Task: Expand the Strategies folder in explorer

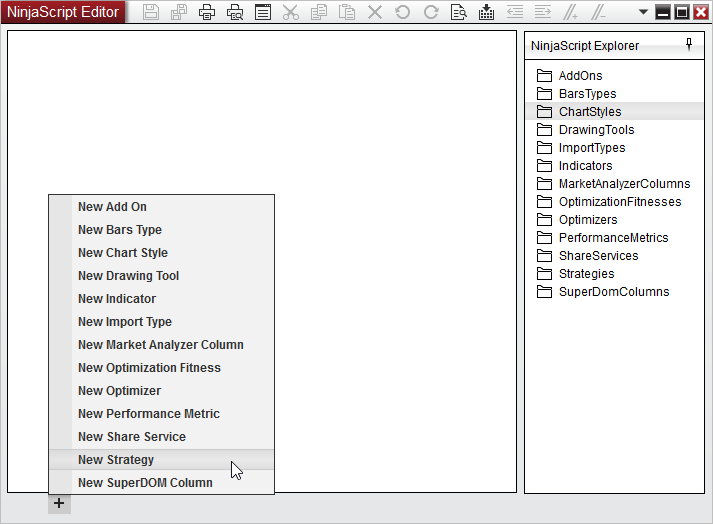Action: (586, 274)
